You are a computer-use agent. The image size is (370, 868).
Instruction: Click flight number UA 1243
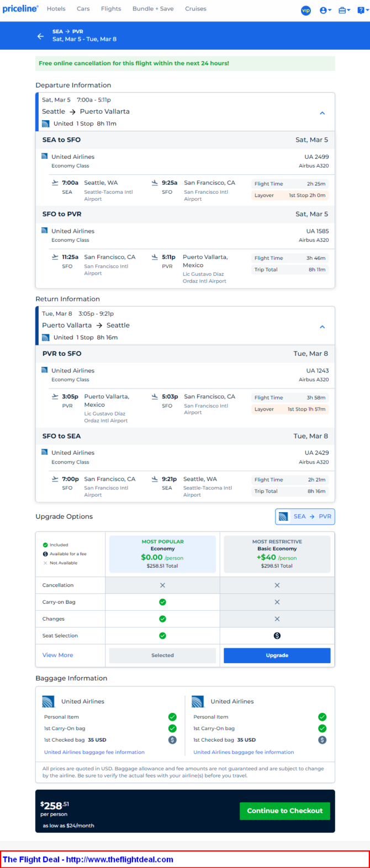click(x=318, y=371)
